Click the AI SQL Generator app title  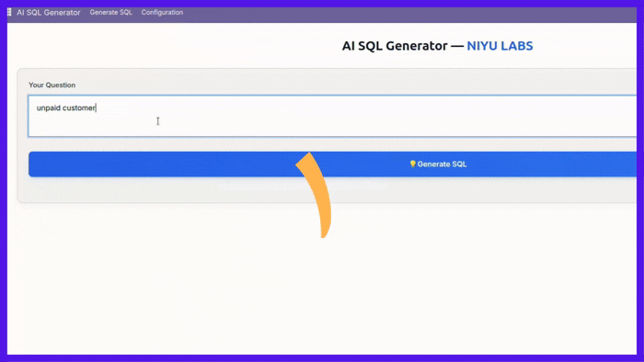pos(49,12)
